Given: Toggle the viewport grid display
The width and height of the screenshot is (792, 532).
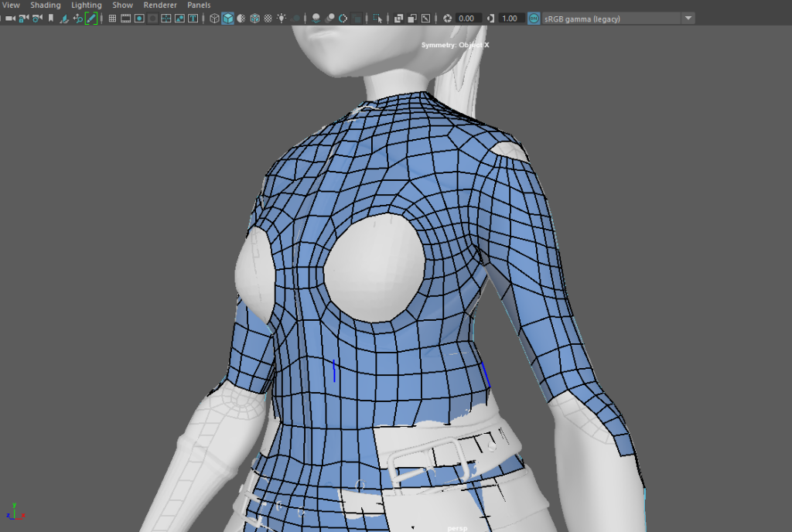Looking at the screenshot, I should (x=112, y=18).
